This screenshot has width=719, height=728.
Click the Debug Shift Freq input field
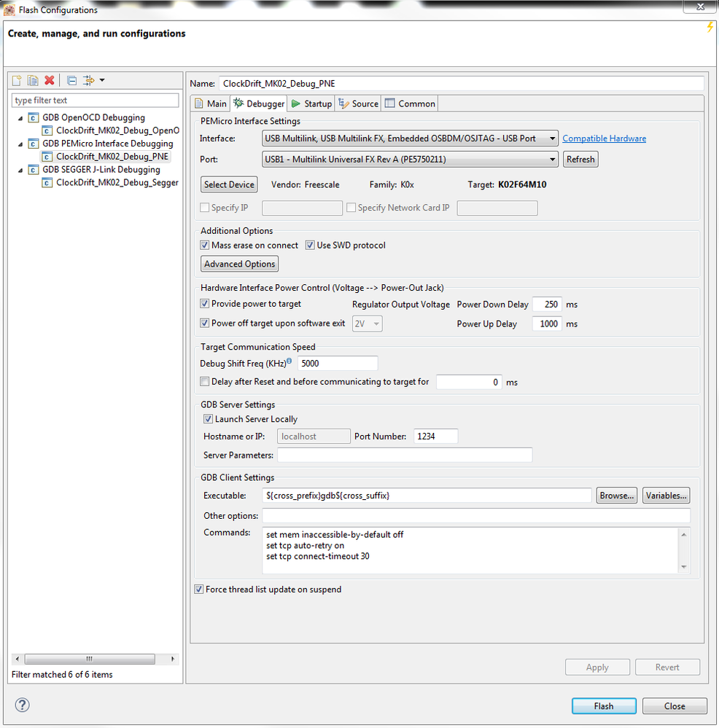tap(338, 363)
